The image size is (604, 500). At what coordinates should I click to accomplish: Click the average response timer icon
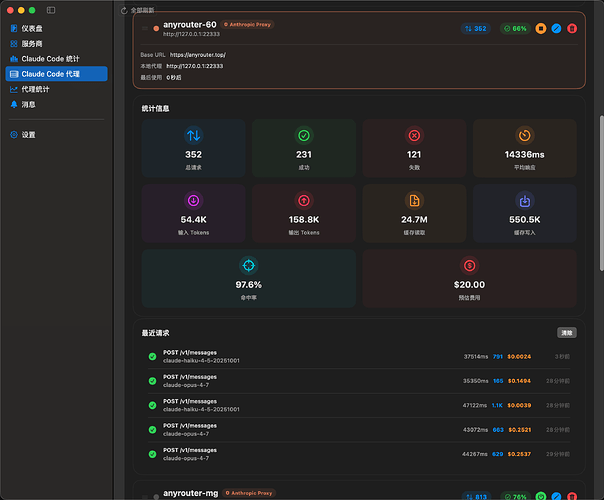tap(524, 136)
